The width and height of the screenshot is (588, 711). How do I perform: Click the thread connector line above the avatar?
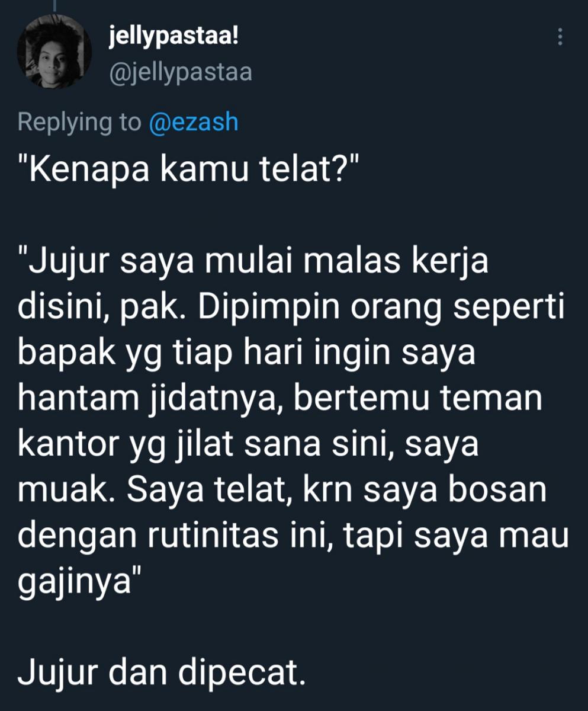pyautogui.click(x=54, y=5)
